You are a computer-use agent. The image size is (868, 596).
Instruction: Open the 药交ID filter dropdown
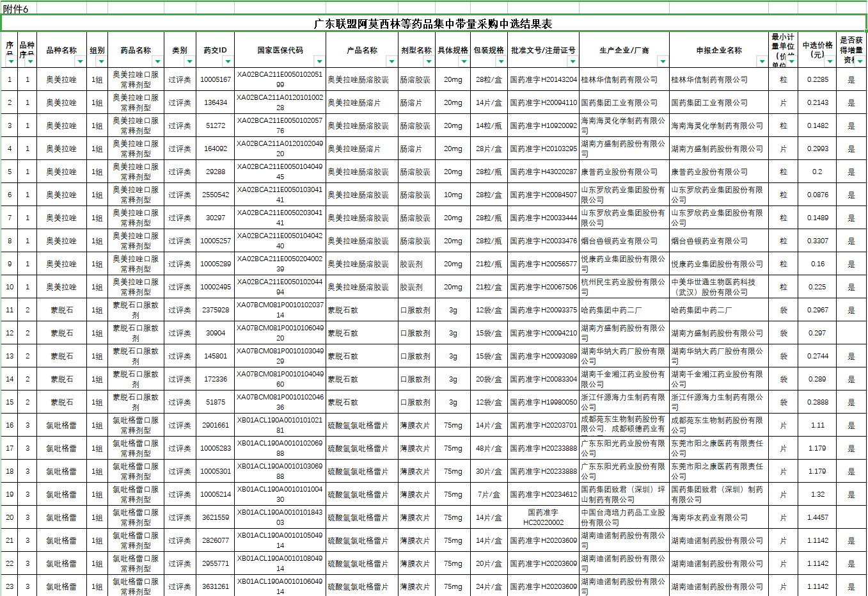pos(228,61)
